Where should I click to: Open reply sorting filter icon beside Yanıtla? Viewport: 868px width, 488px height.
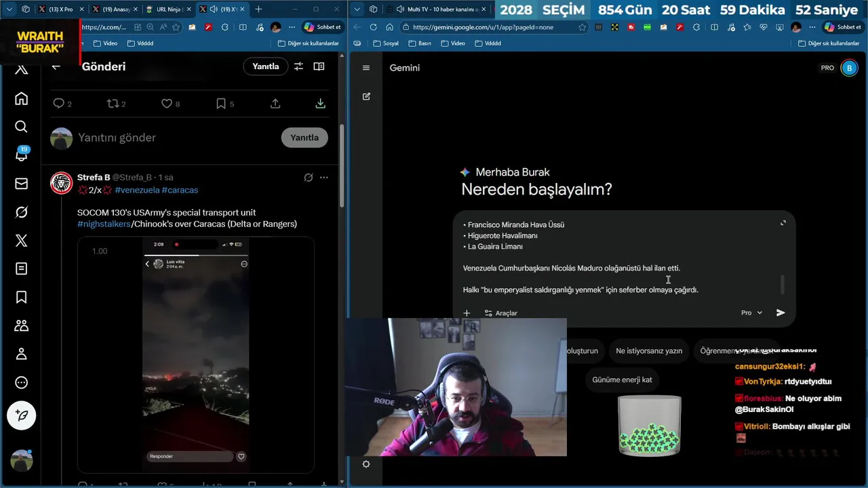[x=298, y=66]
